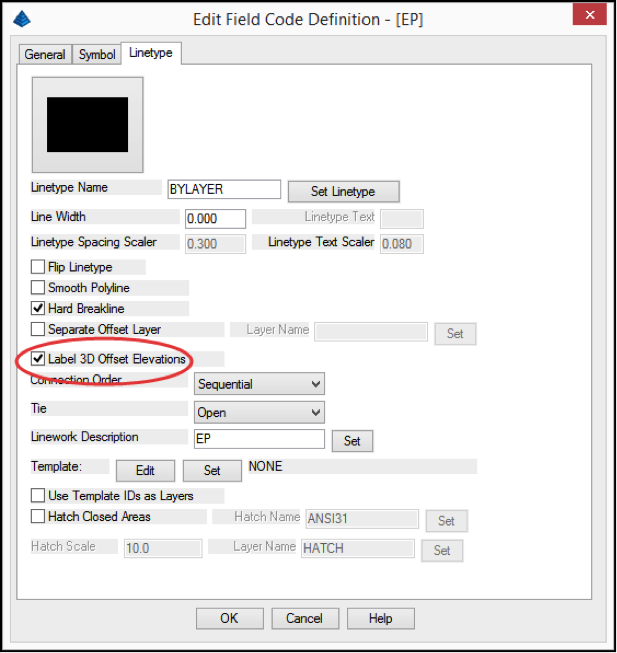Click the offset Layer Name text field

point(371,332)
